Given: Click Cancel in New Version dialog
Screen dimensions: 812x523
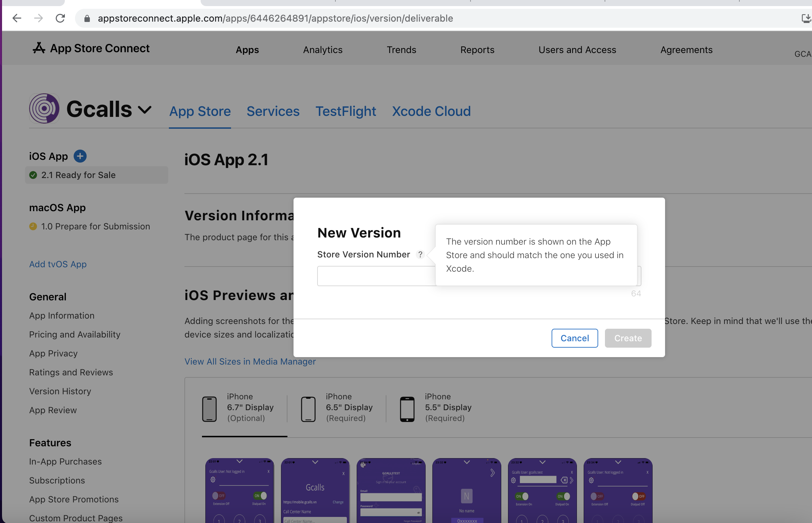Looking at the screenshot, I should (574, 338).
